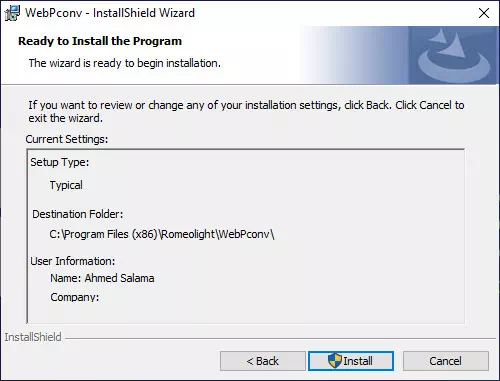Click the InstallShield banner logo graphic
This screenshot has height=381, width=500.
pyautogui.click(x=454, y=55)
